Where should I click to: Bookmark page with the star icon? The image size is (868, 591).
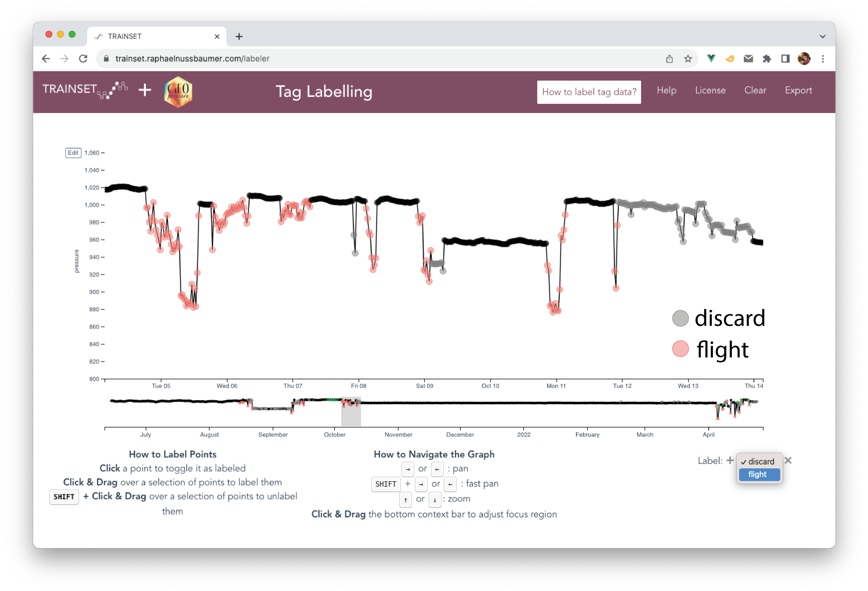point(688,59)
